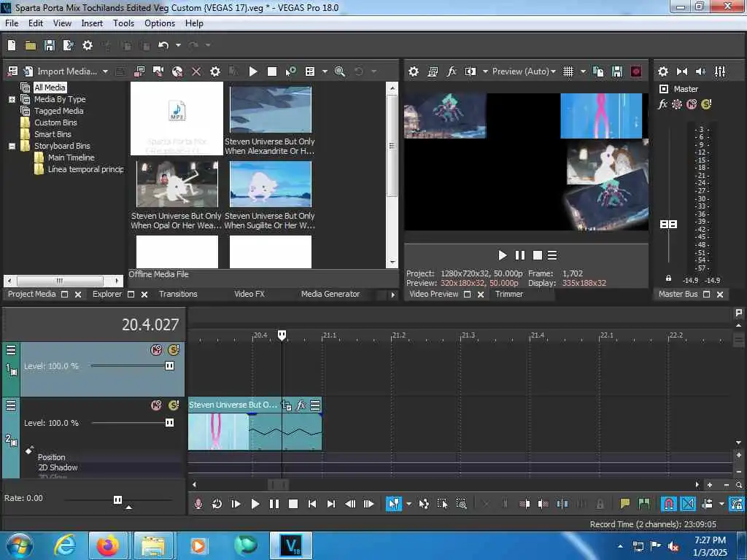Screen dimensions: 747x560
Task: Select the Steven Universe Opal thumbnail
Action: 177,184
